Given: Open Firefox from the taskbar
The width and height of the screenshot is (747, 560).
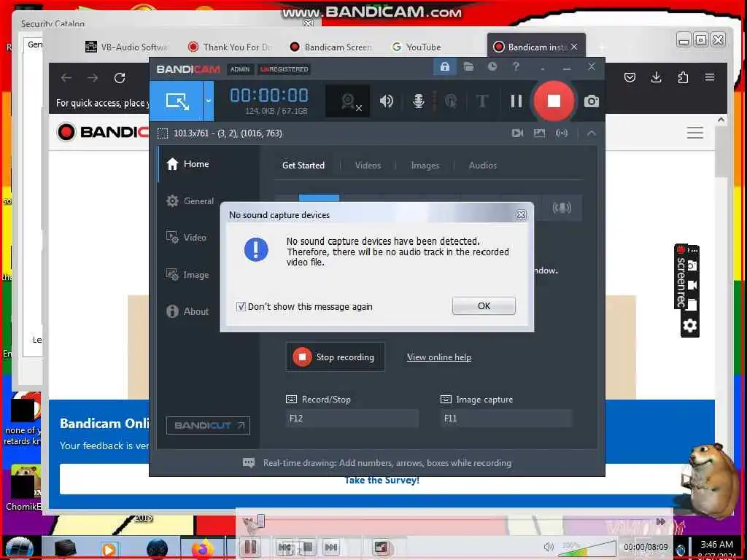Looking at the screenshot, I should click(x=203, y=548).
